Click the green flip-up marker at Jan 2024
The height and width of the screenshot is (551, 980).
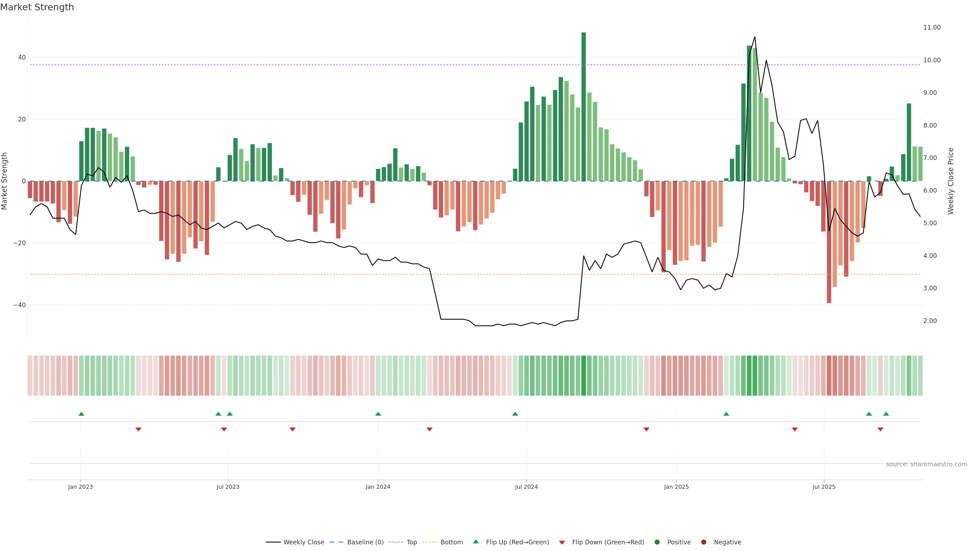tap(378, 414)
